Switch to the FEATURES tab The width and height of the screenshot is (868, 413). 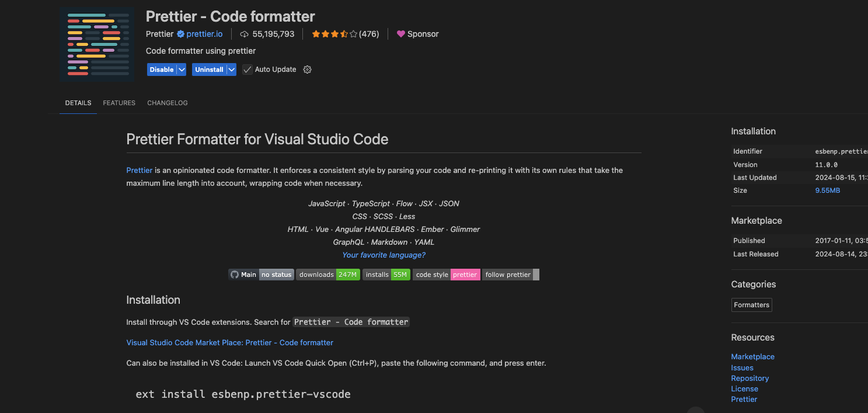(x=119, y=103)
